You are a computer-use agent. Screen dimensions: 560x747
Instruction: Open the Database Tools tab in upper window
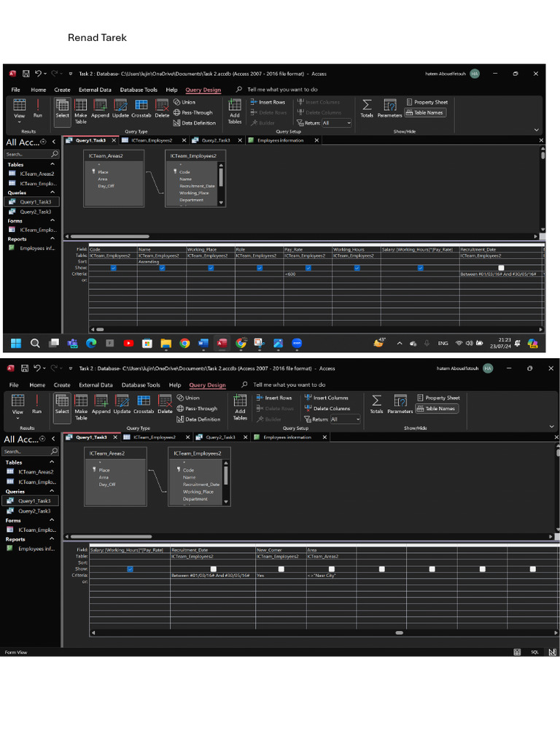pyautogui.click(x=139, y=90)
